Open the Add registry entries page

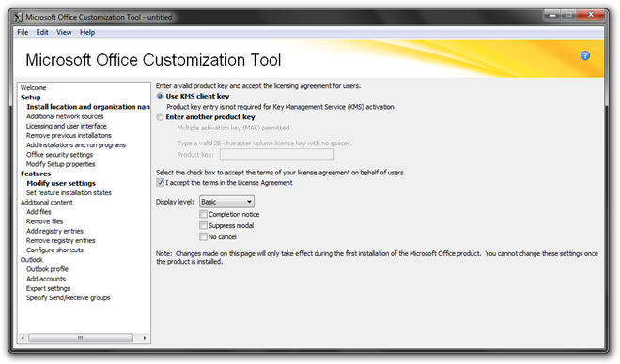54,231
